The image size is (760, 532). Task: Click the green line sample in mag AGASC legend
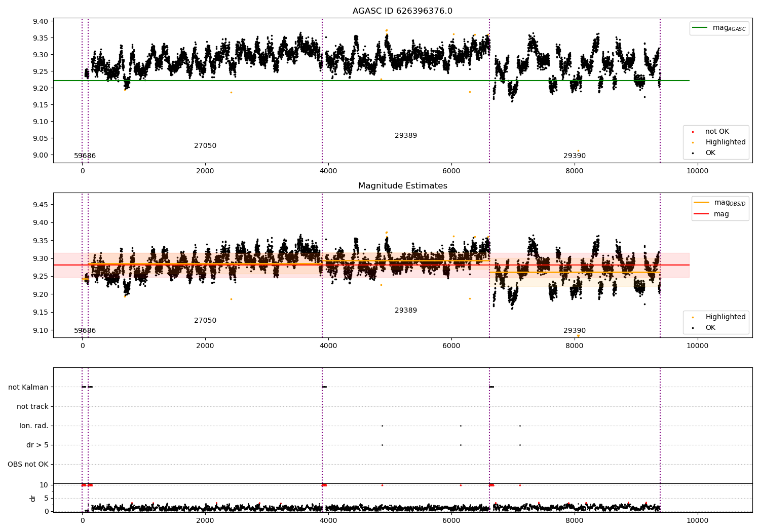coord(700,28)
